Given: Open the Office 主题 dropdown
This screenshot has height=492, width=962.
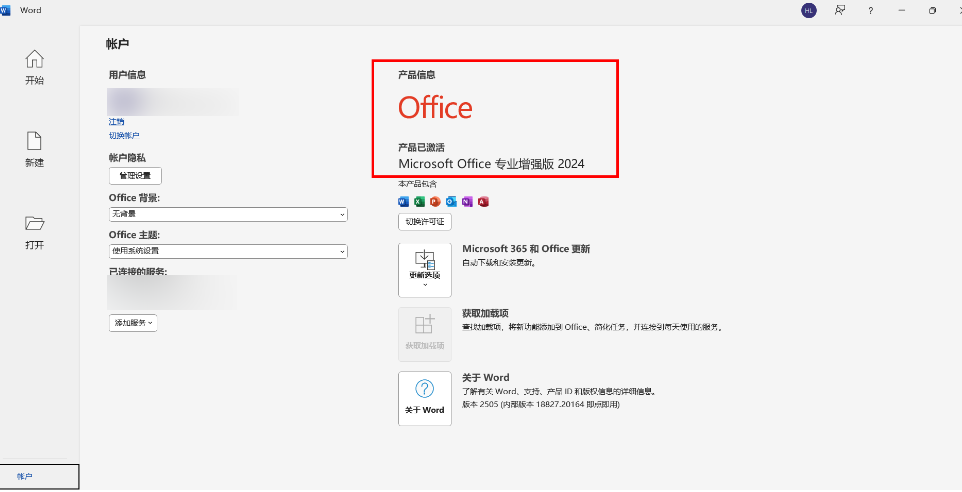Looking at the screenshot, I should click(x=228, y=251).
